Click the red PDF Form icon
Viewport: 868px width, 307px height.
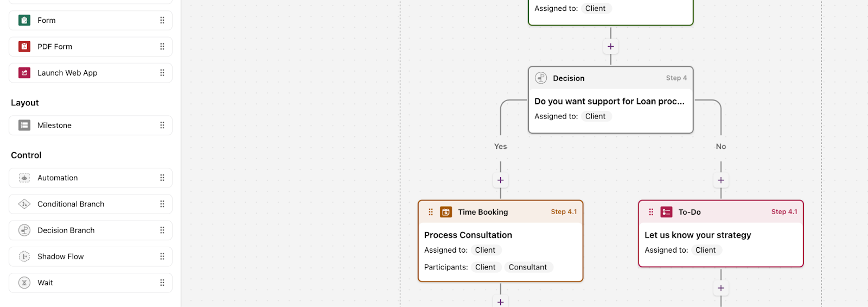(x=24, y=47)
